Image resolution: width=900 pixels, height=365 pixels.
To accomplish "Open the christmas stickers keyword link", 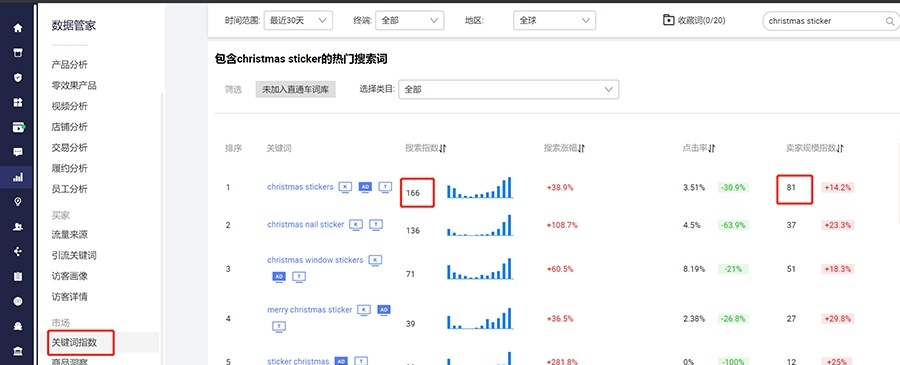I will click(300, 187).
